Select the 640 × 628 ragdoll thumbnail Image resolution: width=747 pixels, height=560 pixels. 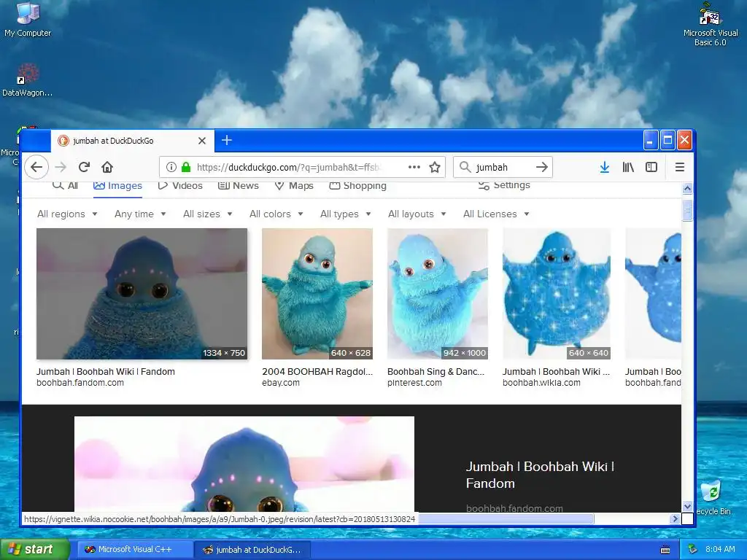(x=317, y=294)
